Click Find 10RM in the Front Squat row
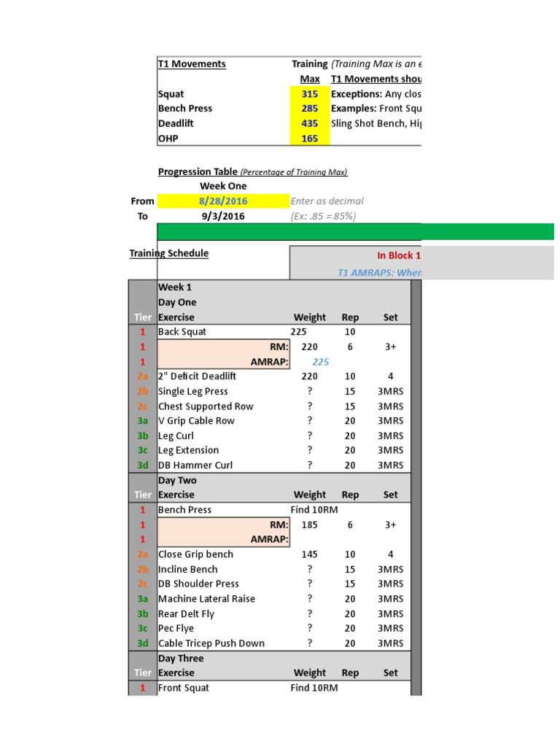 coord(314,688)
